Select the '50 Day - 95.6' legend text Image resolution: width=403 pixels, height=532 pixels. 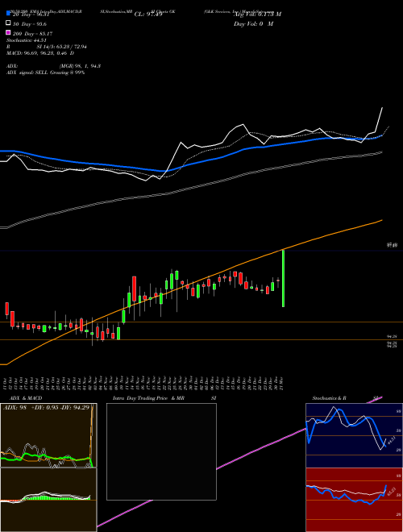click(30, 24)
